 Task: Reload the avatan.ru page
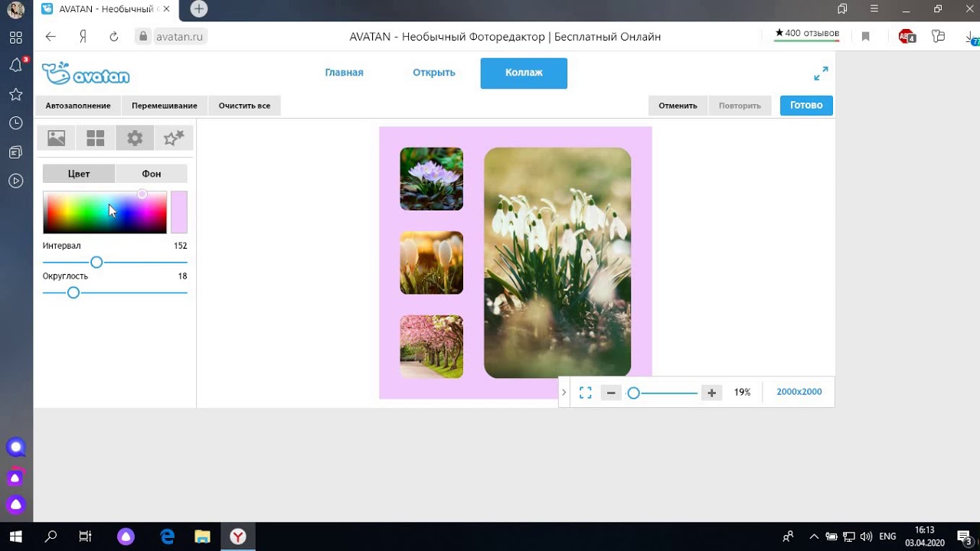point(114,37)
